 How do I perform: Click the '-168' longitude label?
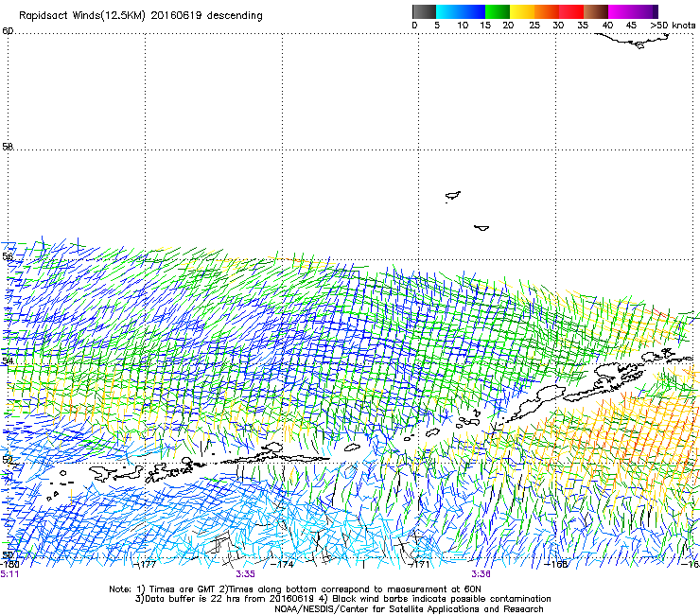pyautogui.click(x=556, y=564)
